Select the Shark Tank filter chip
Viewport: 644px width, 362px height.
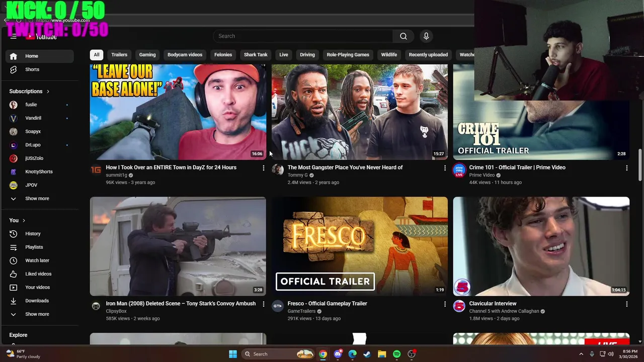256,55
